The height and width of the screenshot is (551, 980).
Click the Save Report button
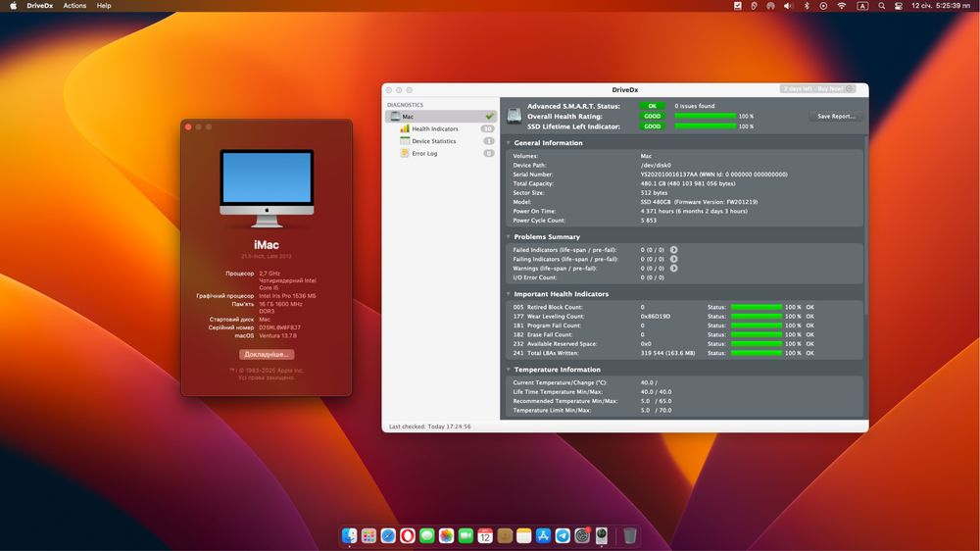(x=836, y=117)
